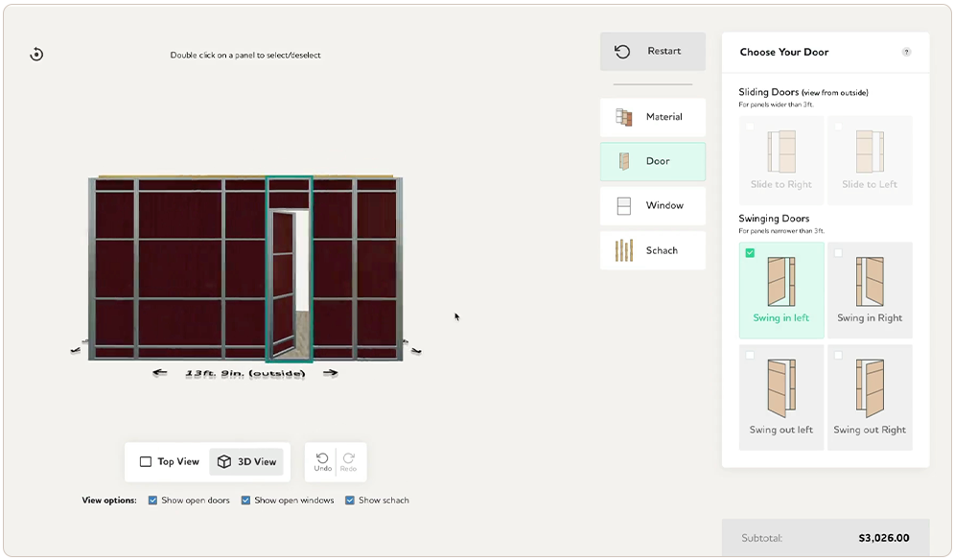Click the rotate arrow left of the wall
This screenshot has width=954, height=560.
click(x=76, y=350)
